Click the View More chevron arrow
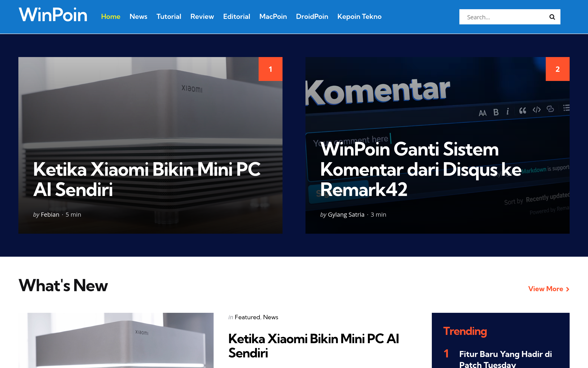This screenshot has height=368, width=588. (x=568, y=289)
